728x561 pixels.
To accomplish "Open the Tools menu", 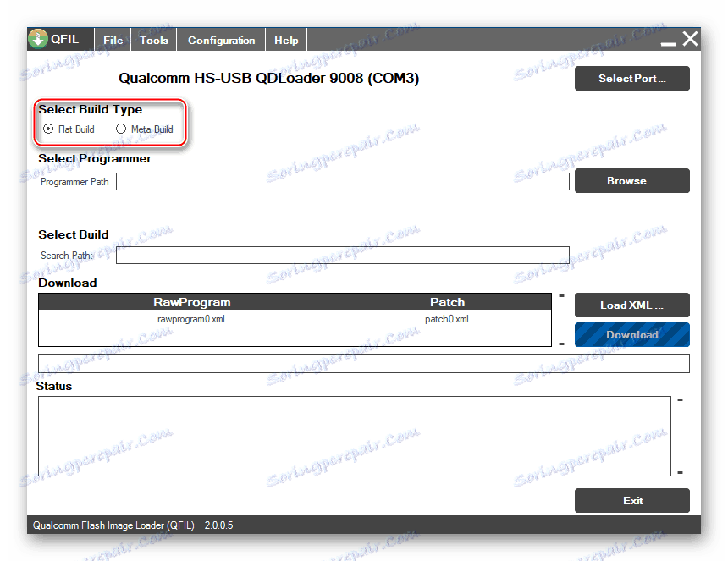I will tap(154, 41).
